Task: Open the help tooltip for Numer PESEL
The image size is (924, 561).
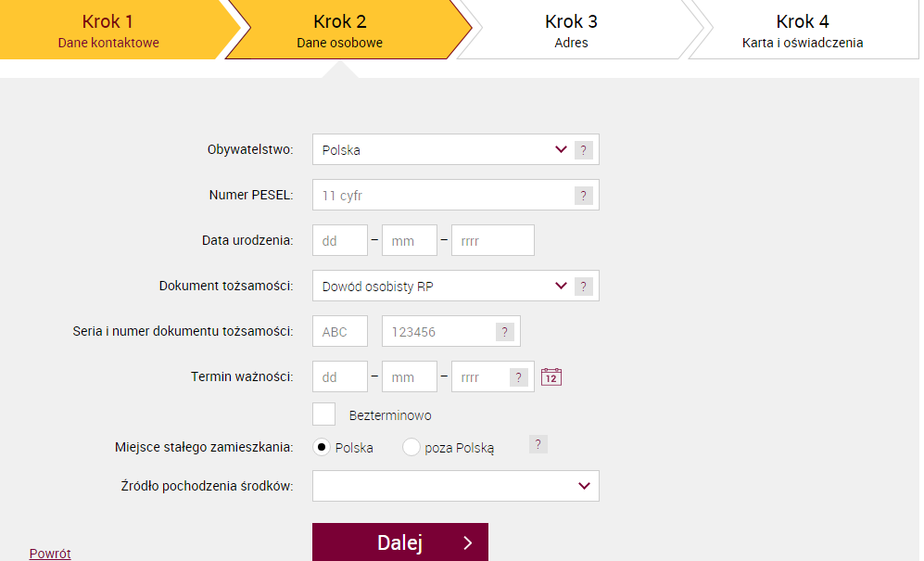Action: 583,196
